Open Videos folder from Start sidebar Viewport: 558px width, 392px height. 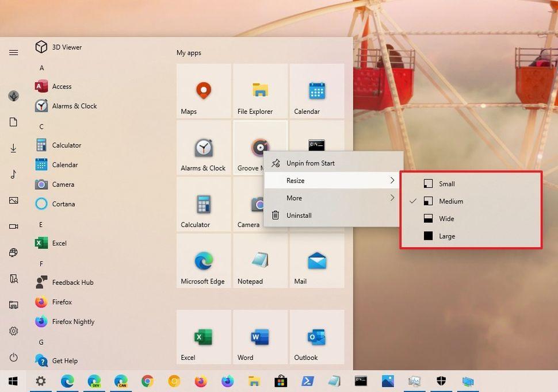(14, 226)
